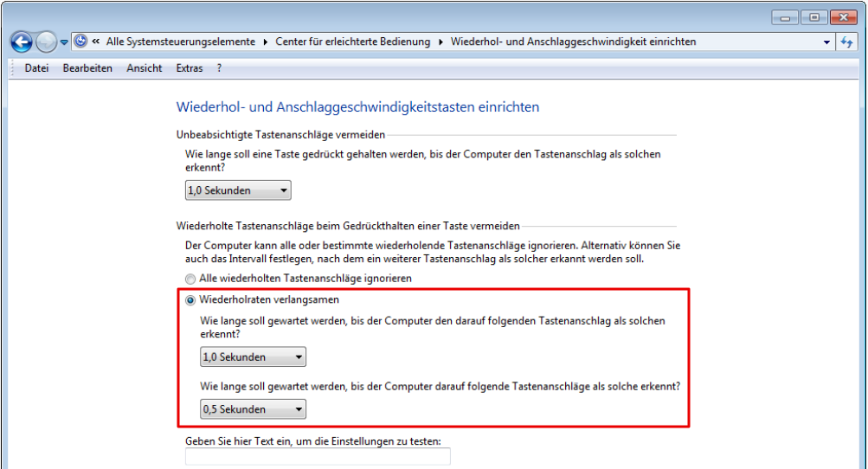Click the test text input field
Screen dimensions: 868x469
tap(318, 457)
